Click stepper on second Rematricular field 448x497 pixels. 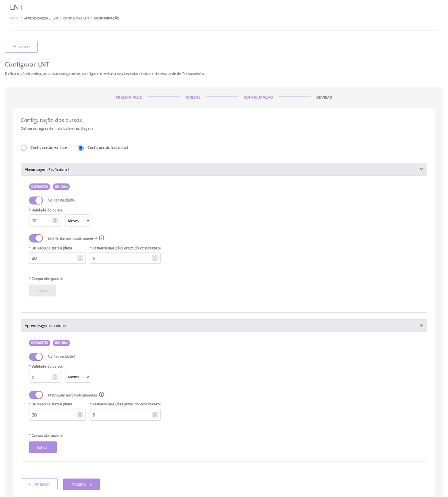click(155, 415)
